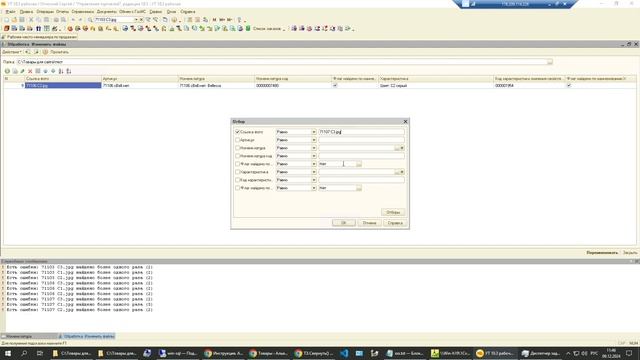Sort descending with the table toolbar icon
The width and height of the screenshot is (640, 360).
pyautogui.click(x=69, y=71)
